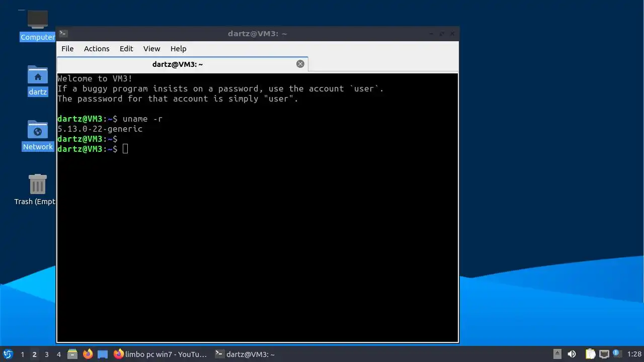This screenshot has width=644, height=362.
Task: Close the dartz@VM3 terminal tab
Action: 300,64
